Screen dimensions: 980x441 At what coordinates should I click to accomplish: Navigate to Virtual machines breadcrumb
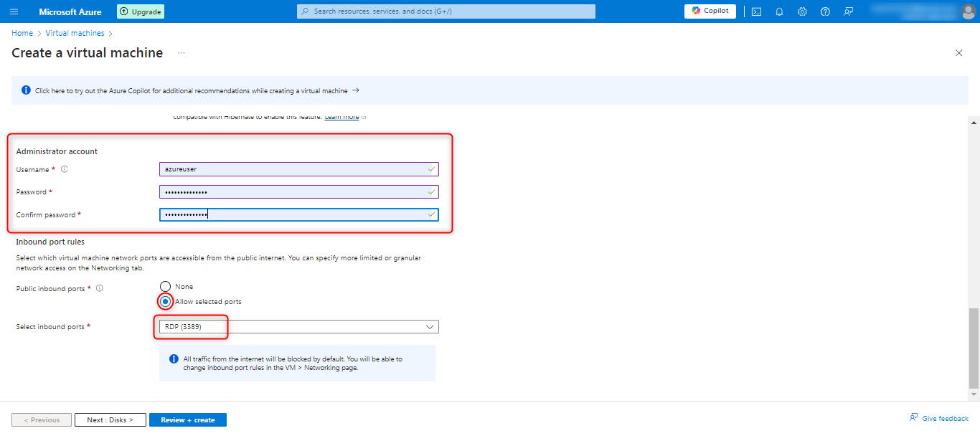[75, 33]
